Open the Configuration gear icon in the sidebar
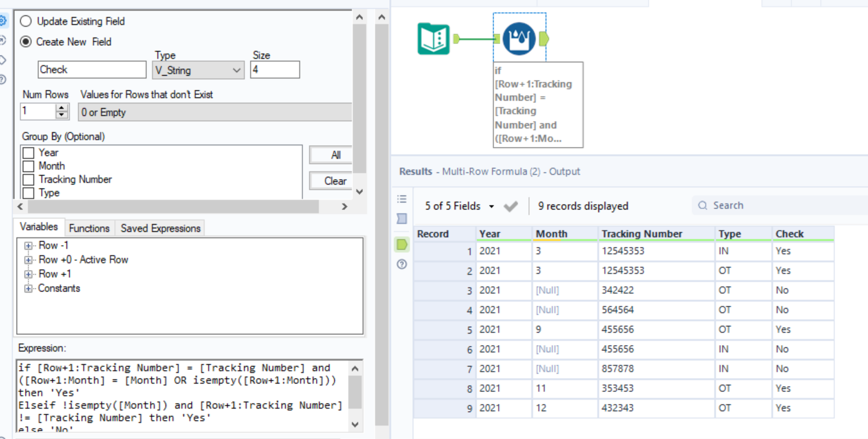This screenshot has width=868, height=439. pyautogui.click(x=5, y=21)
